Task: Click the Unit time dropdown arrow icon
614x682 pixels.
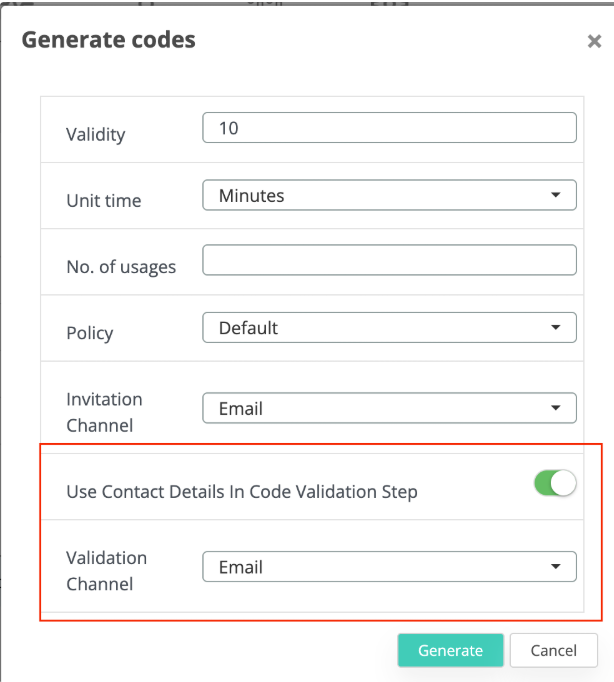Action: (556, 196)
